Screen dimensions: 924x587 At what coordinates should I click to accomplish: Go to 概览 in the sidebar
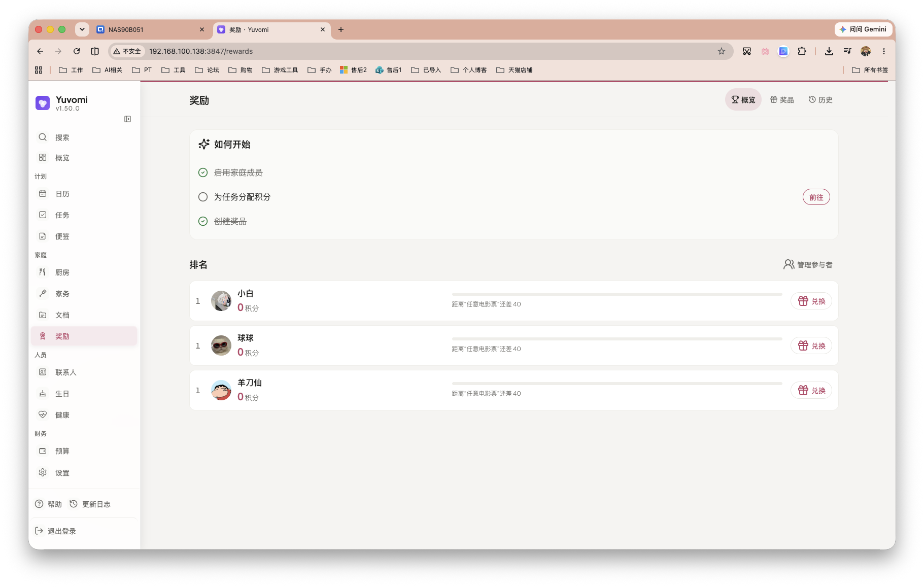tap(84, 158)
